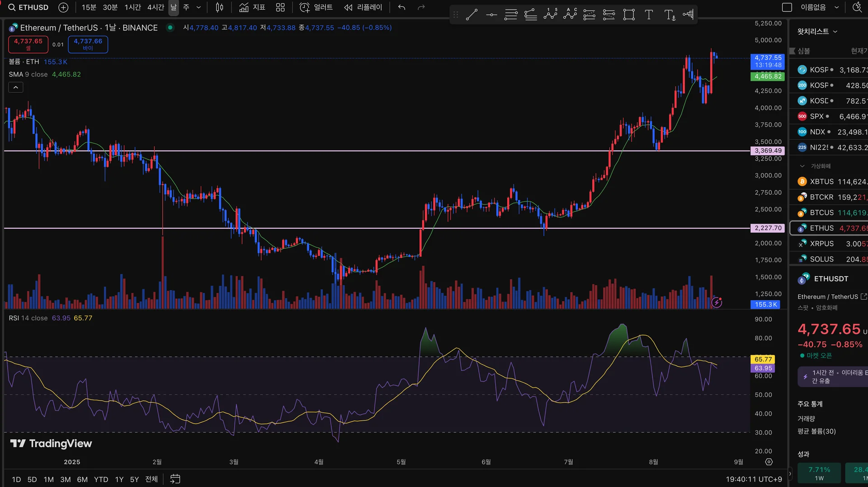The width and height of the screenshot is (868, 487).
Task: Switch to the 4시간 timeframe
Action: pyautogui.click(x=156, y=7)
